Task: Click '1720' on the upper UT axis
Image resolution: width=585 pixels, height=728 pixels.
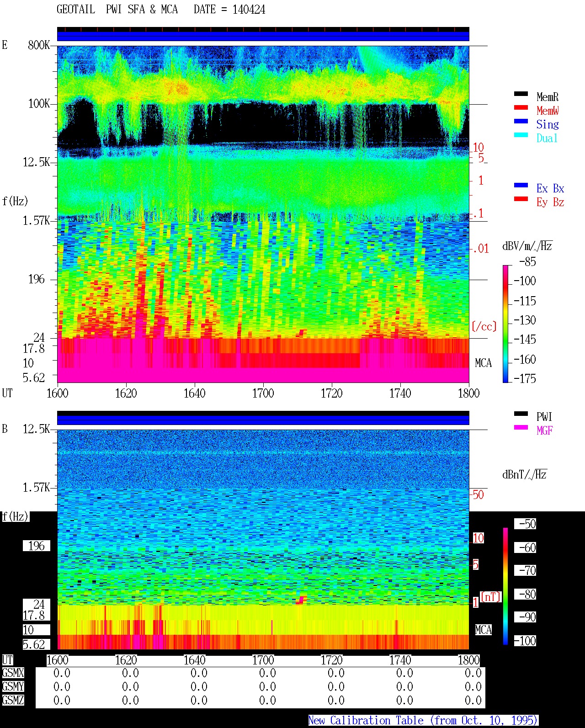Action: [x=331, y=393]
